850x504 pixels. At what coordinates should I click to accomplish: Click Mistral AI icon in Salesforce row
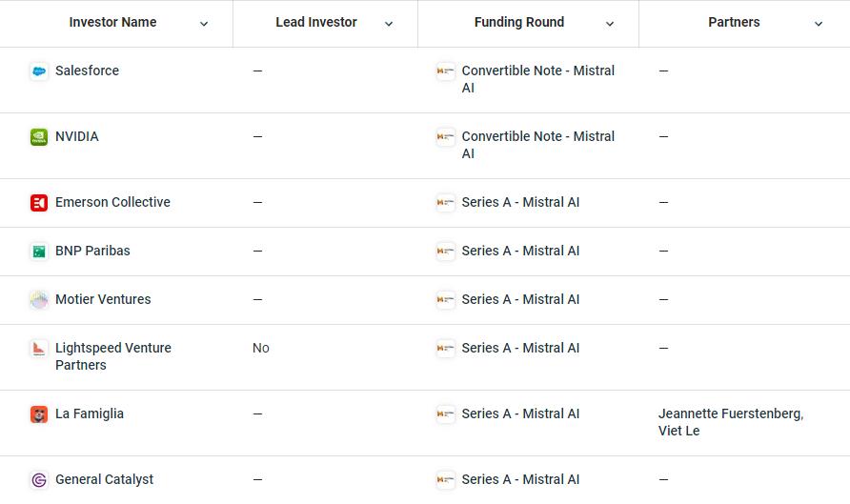pyautogui.click(x=446, y=71)
